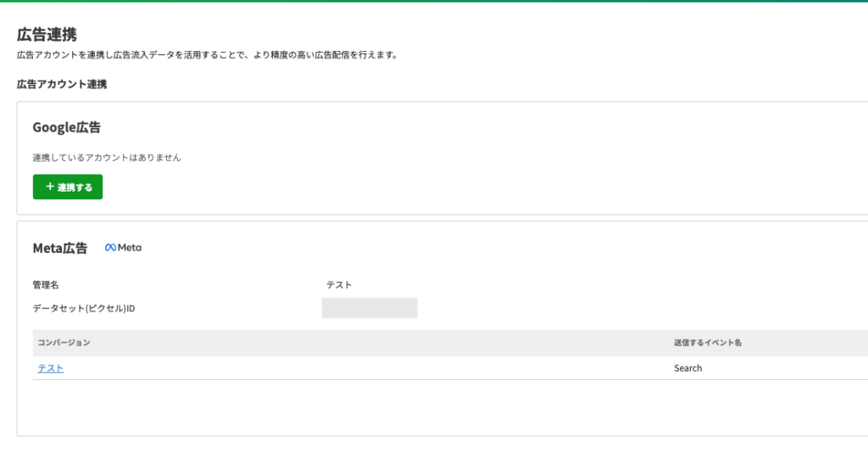Image resolution: width=868 pixels, height=453 pixels.
Task: Click the 送信するイベント名 column header
Action: point(708,343)
